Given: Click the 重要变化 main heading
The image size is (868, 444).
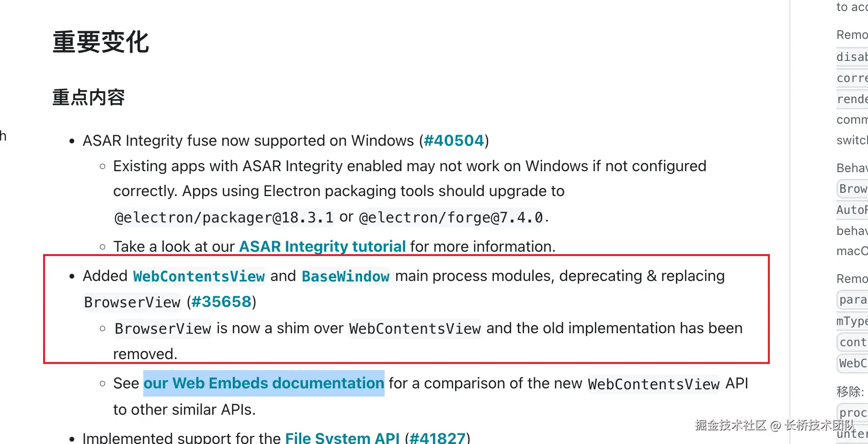Looking at the screenshot, I should pos(101,42).
